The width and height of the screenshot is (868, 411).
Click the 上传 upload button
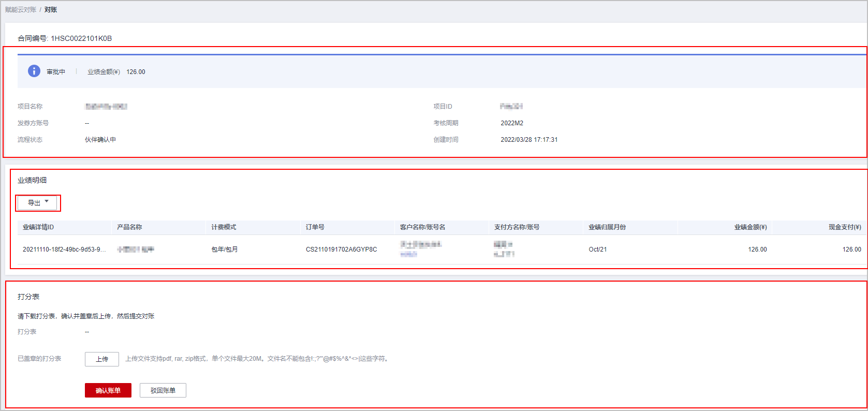[x=102, y=359]
